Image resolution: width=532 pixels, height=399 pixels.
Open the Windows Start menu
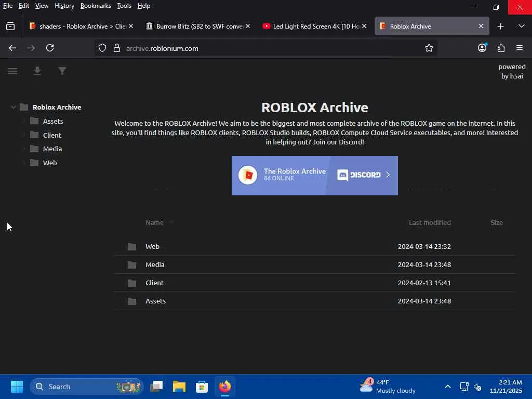click(17, 387)
